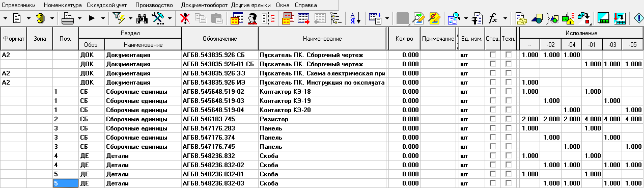Open dropdown arrow beside the play icon
Image resolution: width=644 pixels, height=188 pixels.
coord(103,18)
